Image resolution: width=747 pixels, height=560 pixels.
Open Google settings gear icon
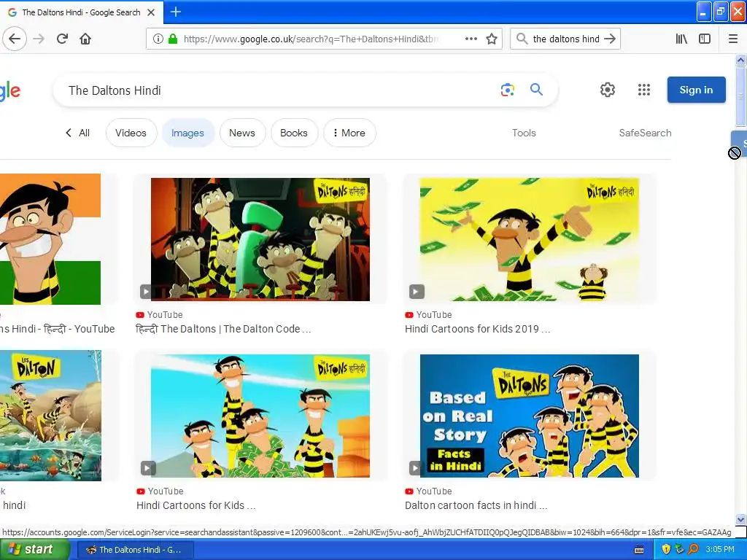pyautogui.click(x=608, y=90)
